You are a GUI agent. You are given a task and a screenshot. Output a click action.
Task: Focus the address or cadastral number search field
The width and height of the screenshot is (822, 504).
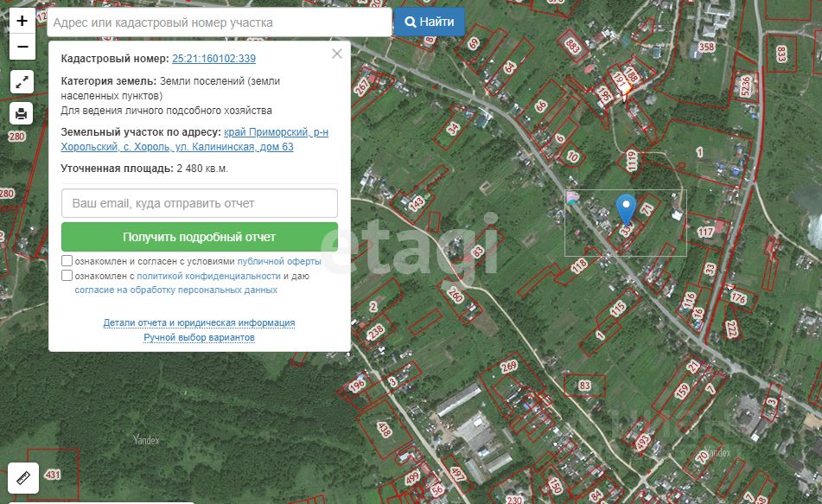(220, 22)
